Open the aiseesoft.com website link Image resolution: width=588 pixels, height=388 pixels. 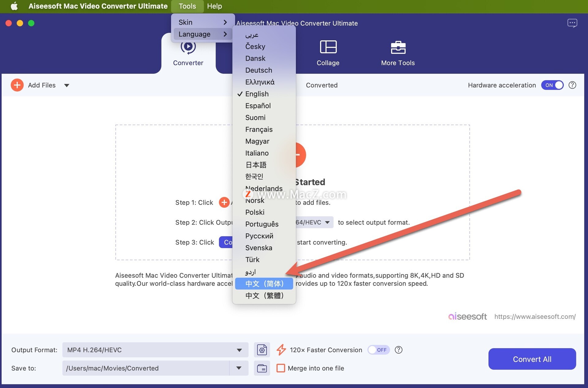[x=535, y=317]
